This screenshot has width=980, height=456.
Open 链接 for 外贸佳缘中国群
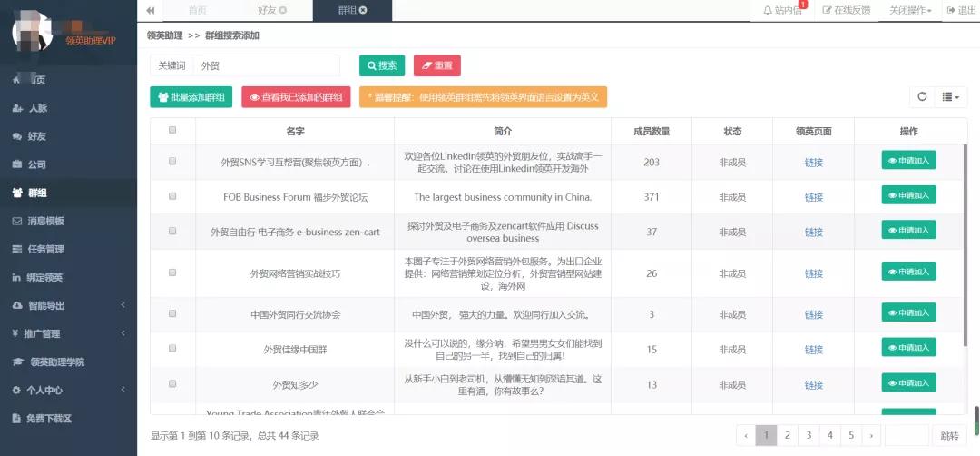814,350
